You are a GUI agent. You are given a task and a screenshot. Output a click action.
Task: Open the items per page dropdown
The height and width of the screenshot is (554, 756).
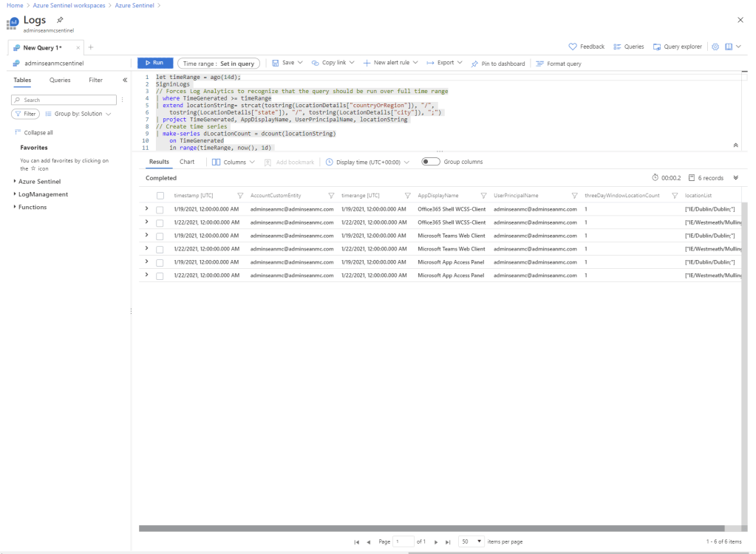pyautogui.click(x=471, y=541)
